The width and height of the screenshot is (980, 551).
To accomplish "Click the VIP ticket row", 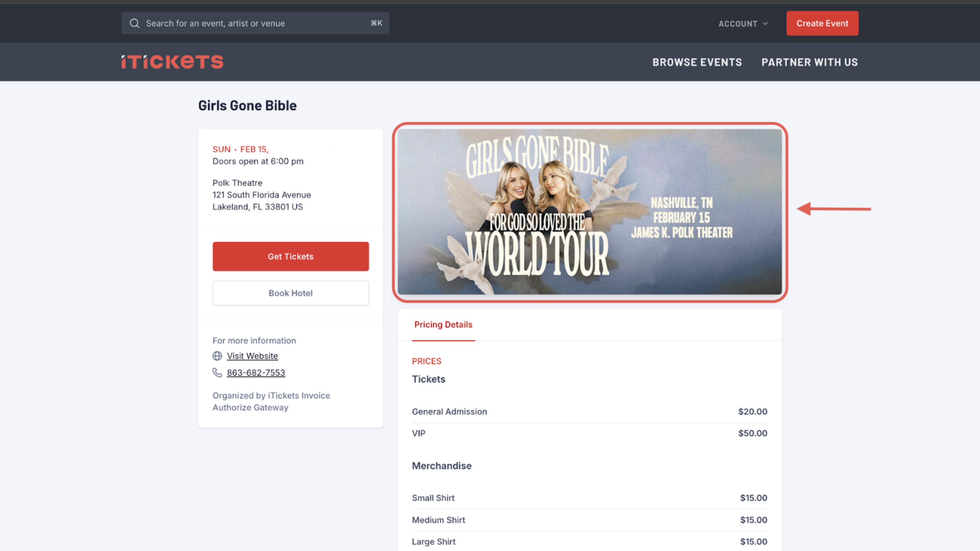I will tap(589, 433).
